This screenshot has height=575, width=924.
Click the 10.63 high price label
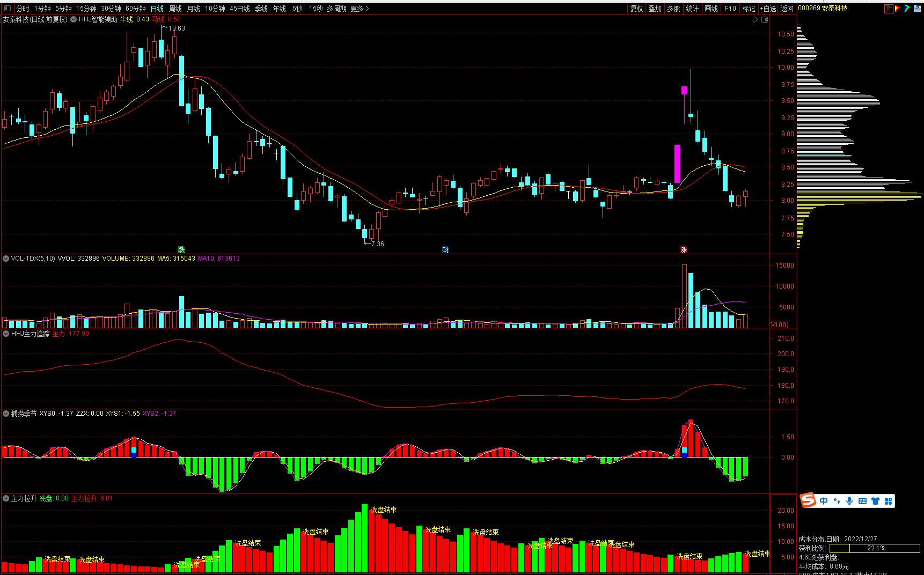(x=177, y=28)
